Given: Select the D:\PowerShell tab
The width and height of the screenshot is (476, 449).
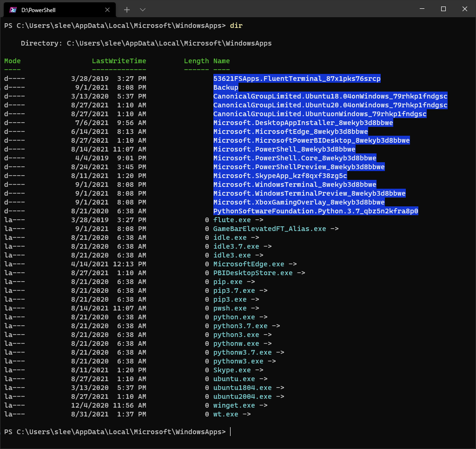Looking at the screenshot, I should click(59, 10).
